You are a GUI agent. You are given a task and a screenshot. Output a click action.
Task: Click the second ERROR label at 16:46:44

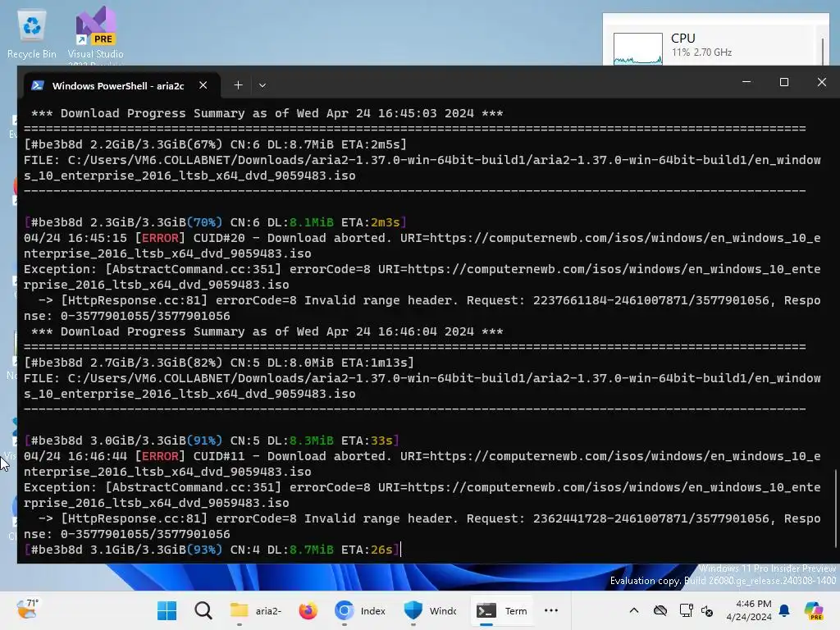coord(160,456)
